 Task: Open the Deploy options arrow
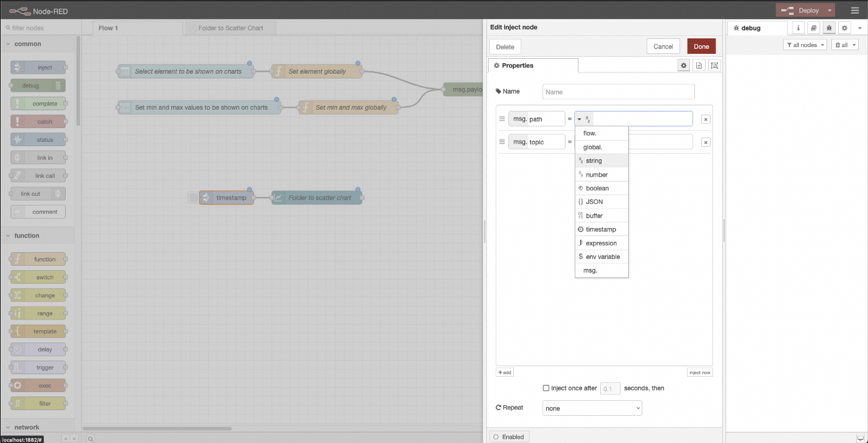coord(830,11)
